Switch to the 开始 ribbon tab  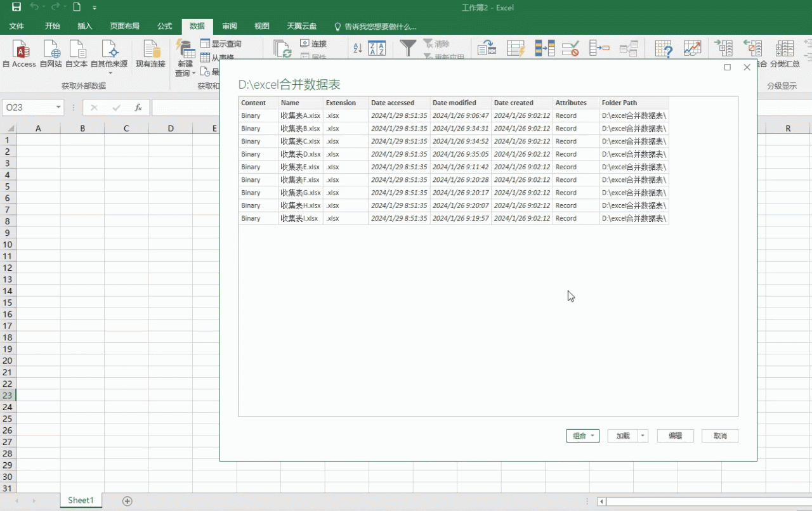pos(53,26)
